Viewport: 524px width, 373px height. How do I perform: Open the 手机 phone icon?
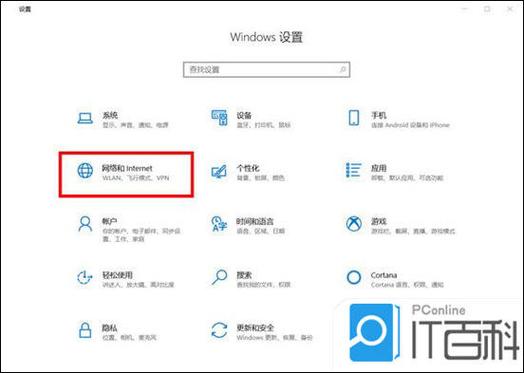pyautogui.click(x=354, y=118)
